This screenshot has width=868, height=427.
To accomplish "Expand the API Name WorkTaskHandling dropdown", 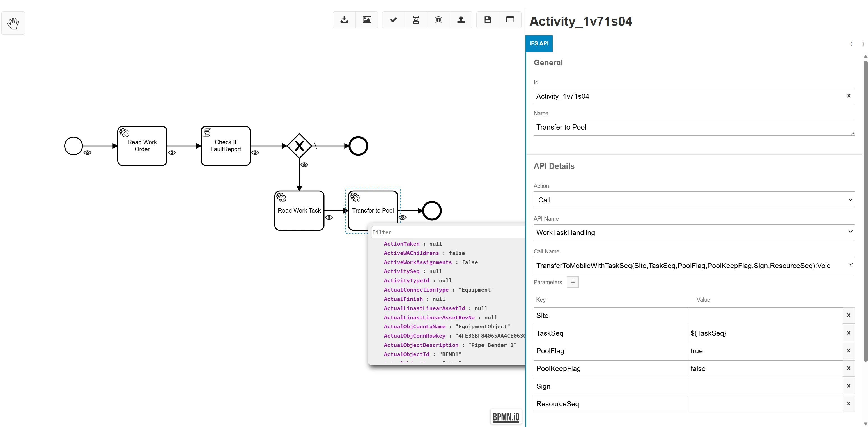I will tap(694, 233).
